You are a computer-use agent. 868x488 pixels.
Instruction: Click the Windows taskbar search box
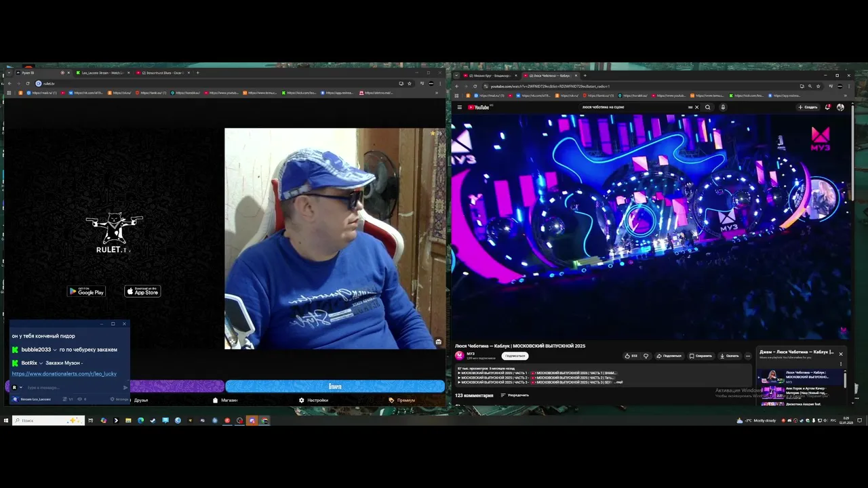(48, 420)
